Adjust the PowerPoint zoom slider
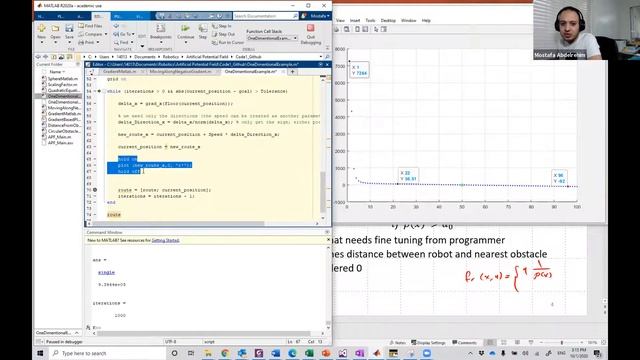This screenshot has width=640, height=360. tap(561, 342)
